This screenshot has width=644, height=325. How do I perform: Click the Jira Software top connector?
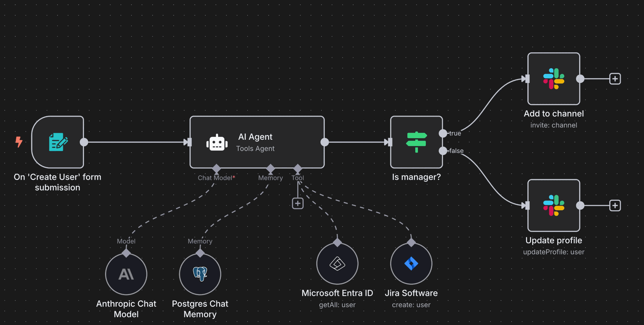tap(411, 242)
